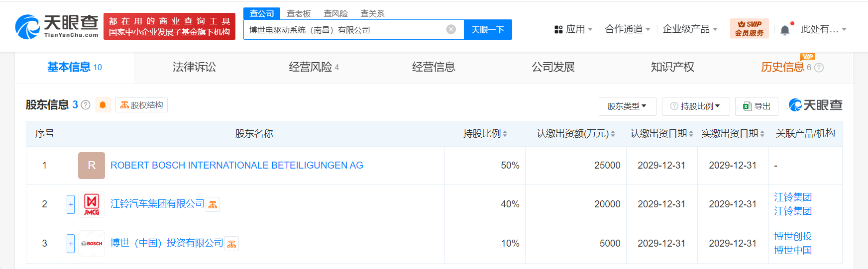Click the TianYanCha logo in the header
The width and height of the screenshot is (868, 269).
(57, 26)
